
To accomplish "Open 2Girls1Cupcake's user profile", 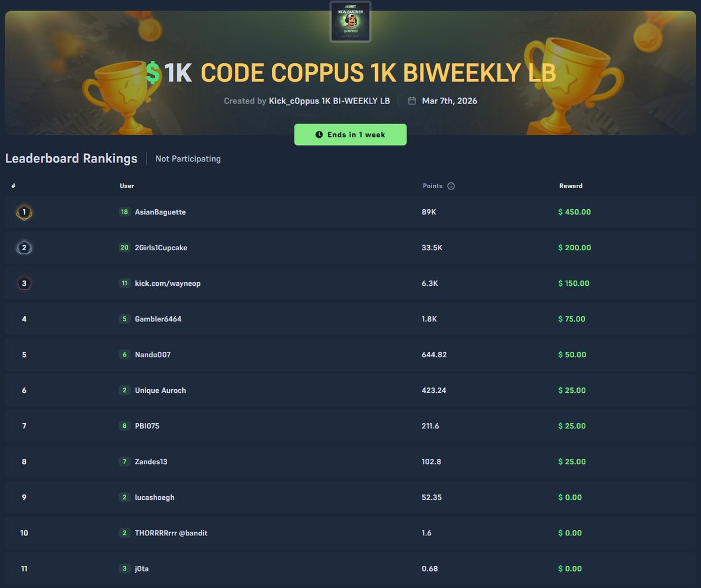I will pyautogui.click(x=161, y=248).
